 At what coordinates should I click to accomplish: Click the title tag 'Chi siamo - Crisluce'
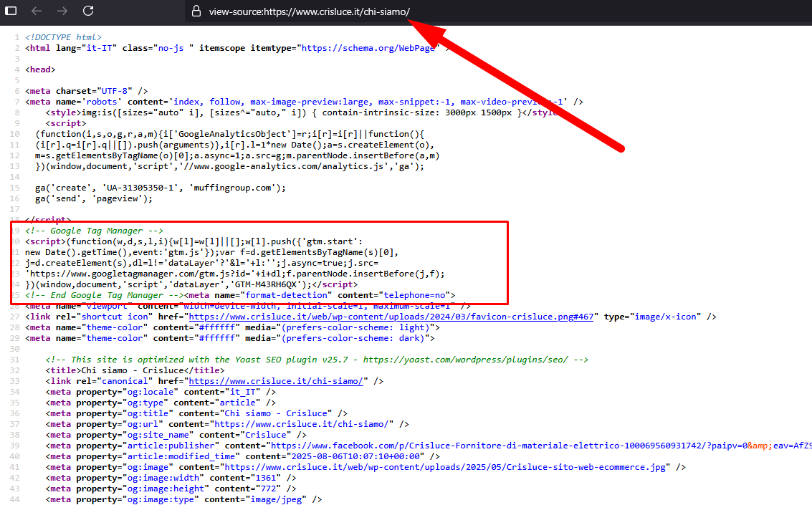[x=135, y=370]
